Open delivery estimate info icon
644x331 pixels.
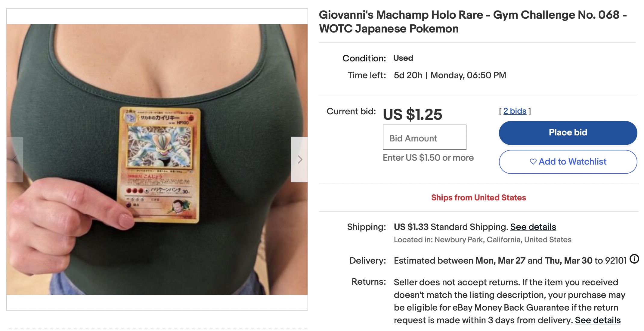634,259
